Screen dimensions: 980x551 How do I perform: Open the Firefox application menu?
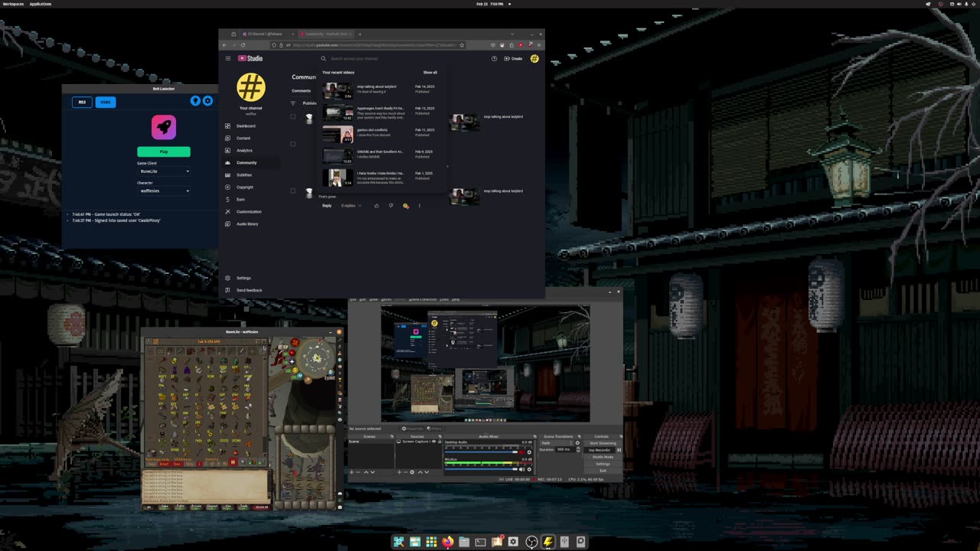coord(539,45)
